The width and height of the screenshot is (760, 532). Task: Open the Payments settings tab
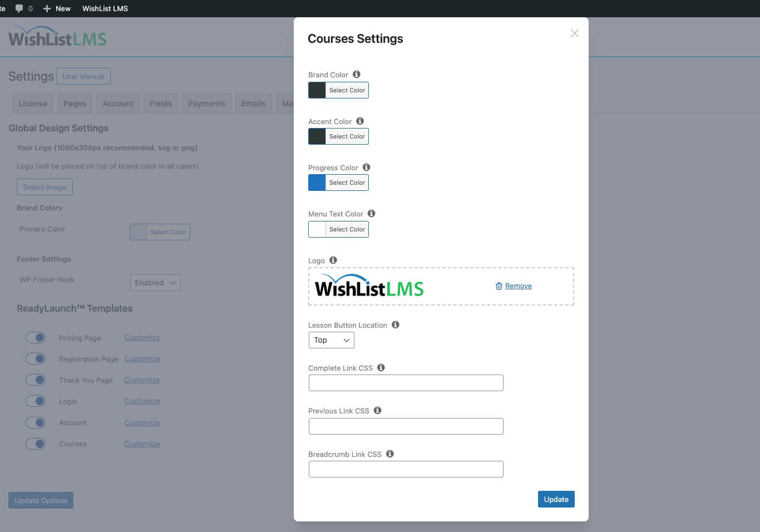(x=206, y=104)
